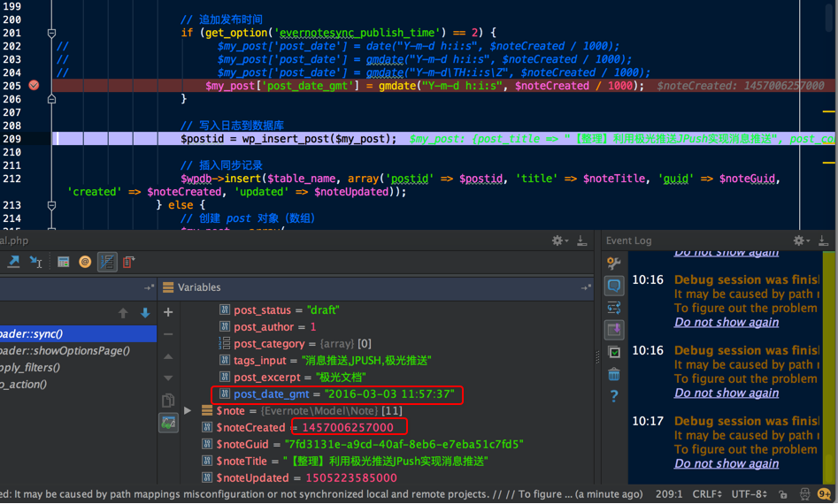This screenshot has height=504, width=838.
Task: Click the Hector inspector status icon
Action: pos(804,494)
